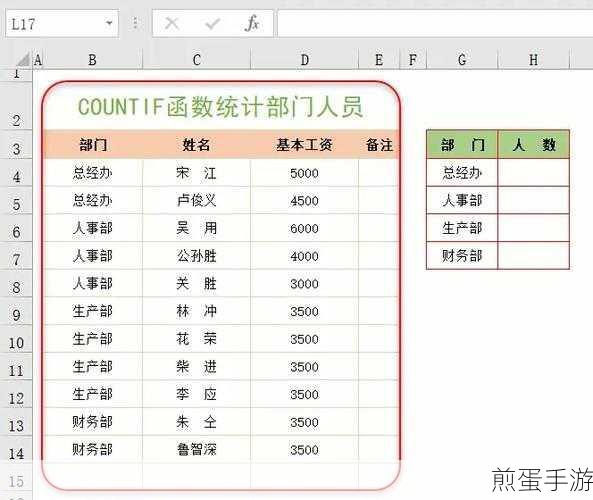Click the formula bar expand dots handle
This screenshot has height=500, width=593.
135,23
